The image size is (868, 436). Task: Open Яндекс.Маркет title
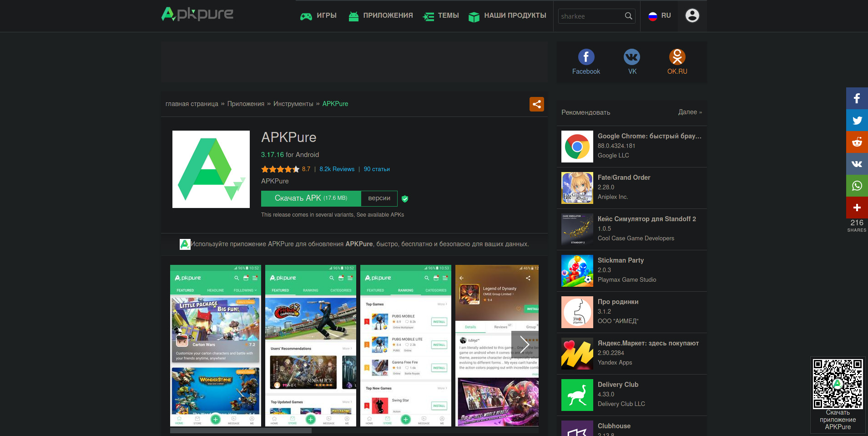648,343
